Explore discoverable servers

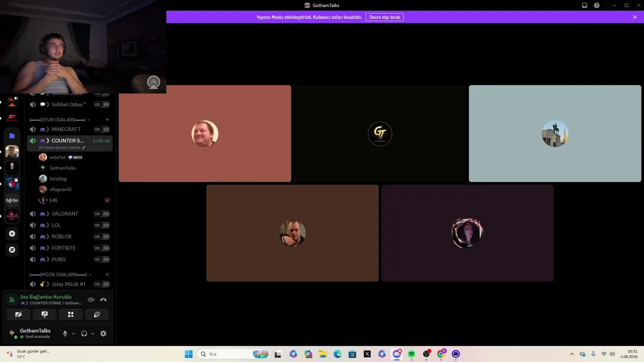tap(12, 249)
